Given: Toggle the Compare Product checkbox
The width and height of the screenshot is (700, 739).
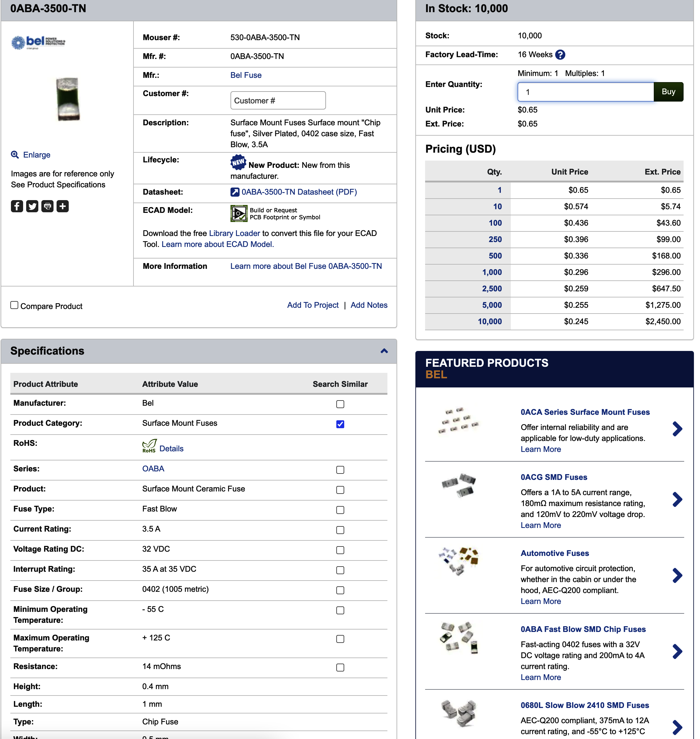Looking at the screenshot, I should (x=15, y=305).
